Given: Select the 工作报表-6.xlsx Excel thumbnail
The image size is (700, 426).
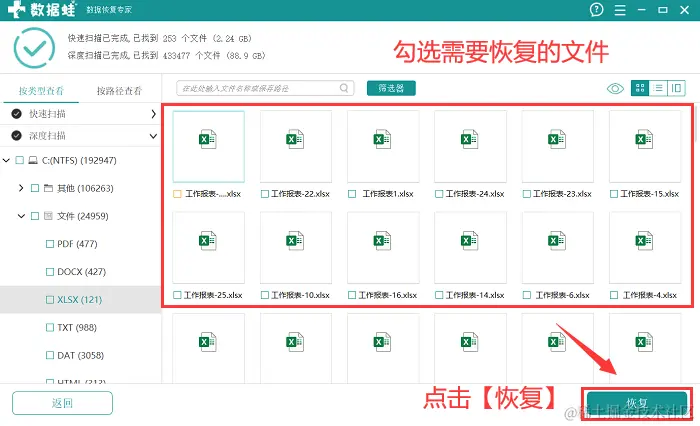Looking at the screenshot, I should coord(558,247).
